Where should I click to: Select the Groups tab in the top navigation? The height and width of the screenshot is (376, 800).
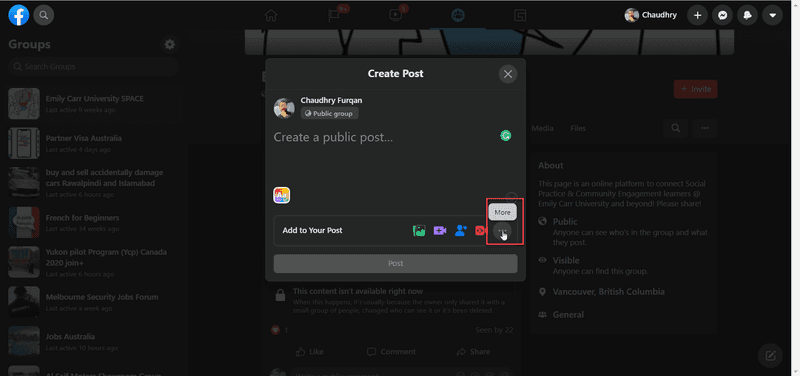click(x=458, y=15)
